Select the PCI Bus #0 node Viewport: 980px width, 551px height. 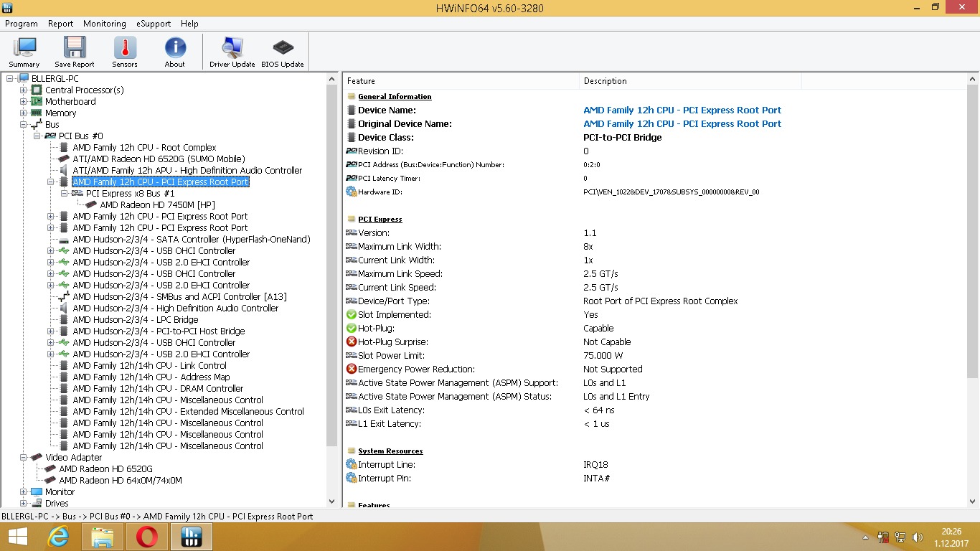point(80,136)
